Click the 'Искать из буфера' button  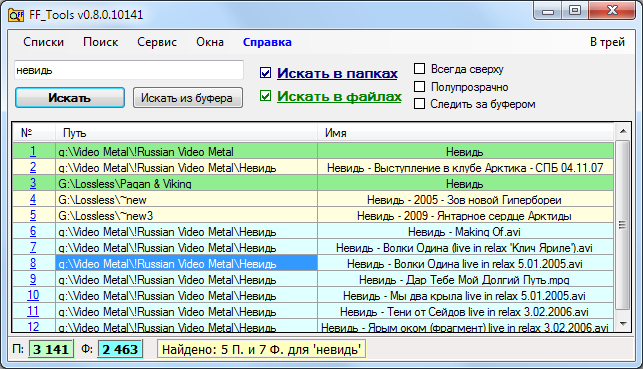[x=188, y=98]
